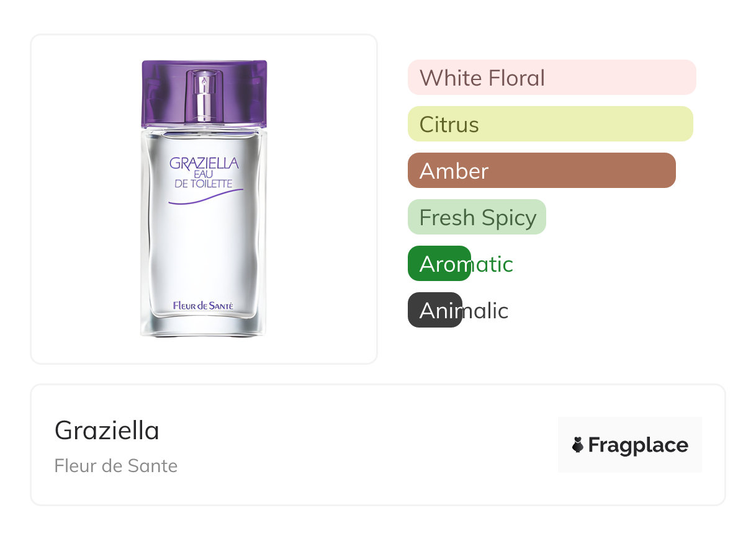
Task: Click the dark Animalic accord bar
Action: pyautogui.click(x=434, y=310)
